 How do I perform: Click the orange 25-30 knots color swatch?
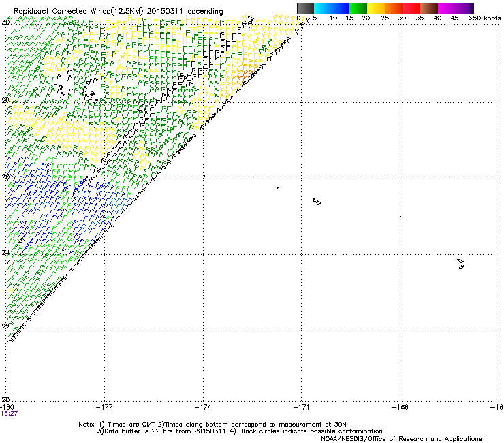394,8
